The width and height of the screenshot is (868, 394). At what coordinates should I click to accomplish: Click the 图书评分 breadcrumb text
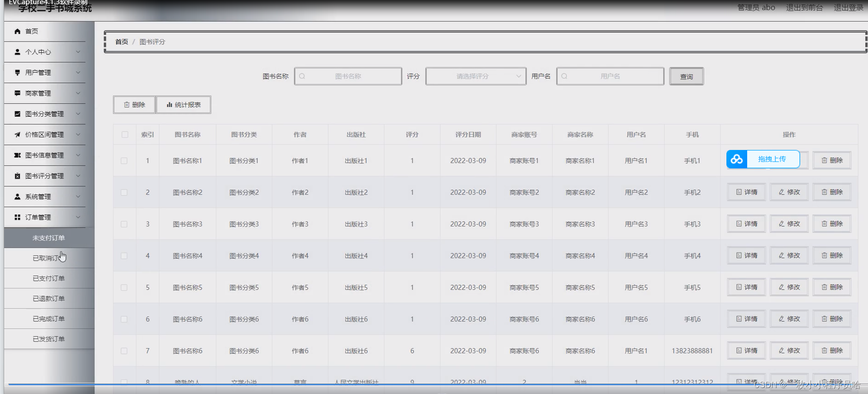[x=152, y=42]
